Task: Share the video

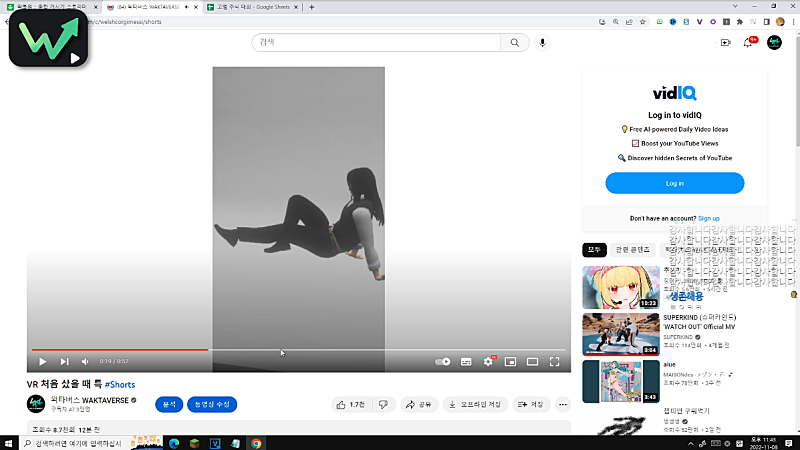Action: [418, 405]
